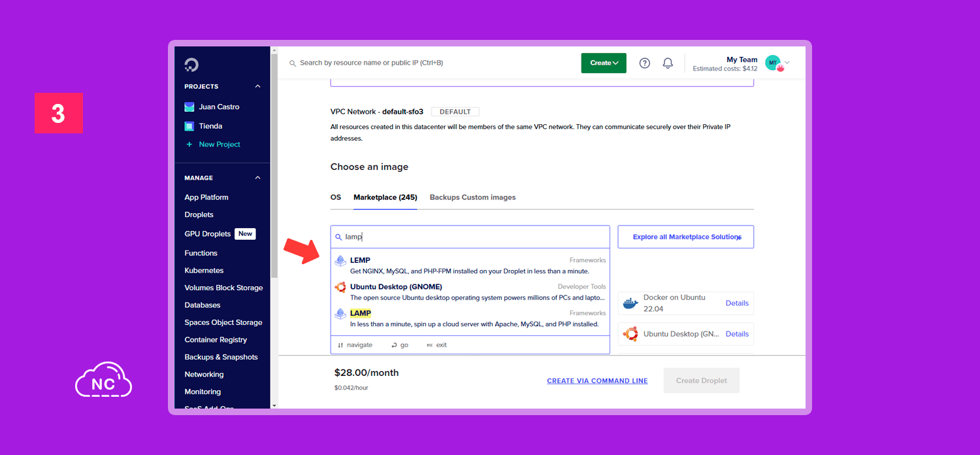The height and width of the screenshot is (455, 980).
Task: Open the notifications bell icon
Action: (668, 63)
